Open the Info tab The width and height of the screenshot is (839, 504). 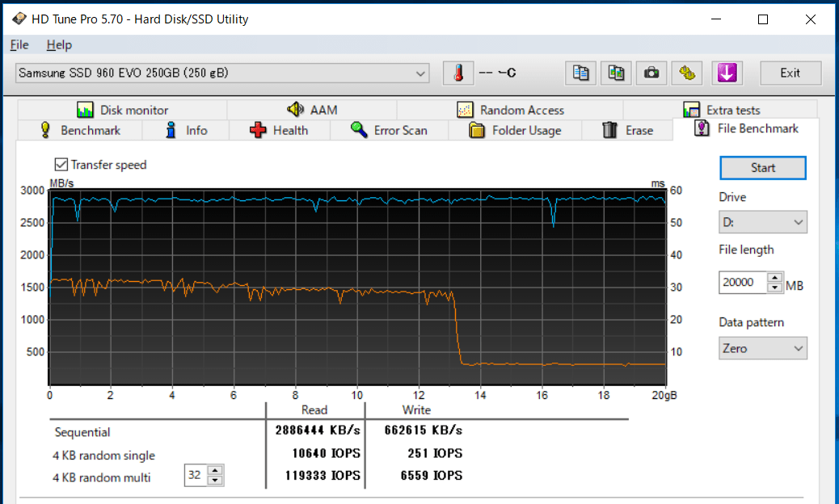[x=186, y=130]
